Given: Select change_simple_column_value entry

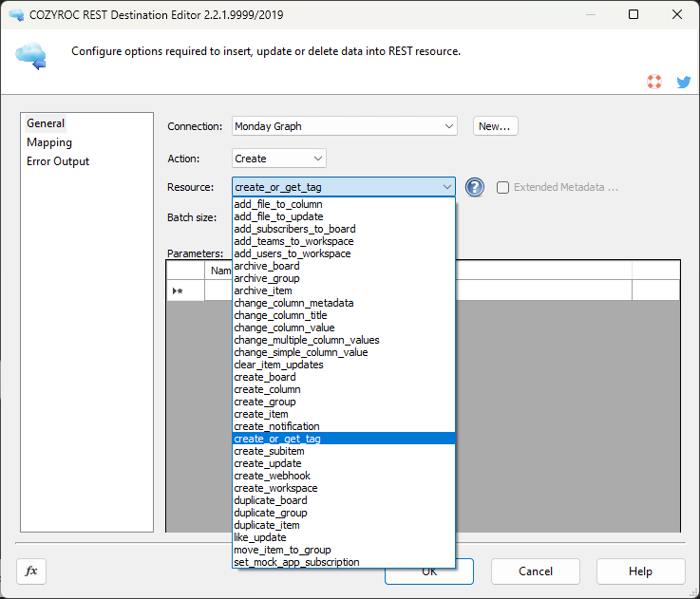Looking at the screenshot, I should 344,352.
